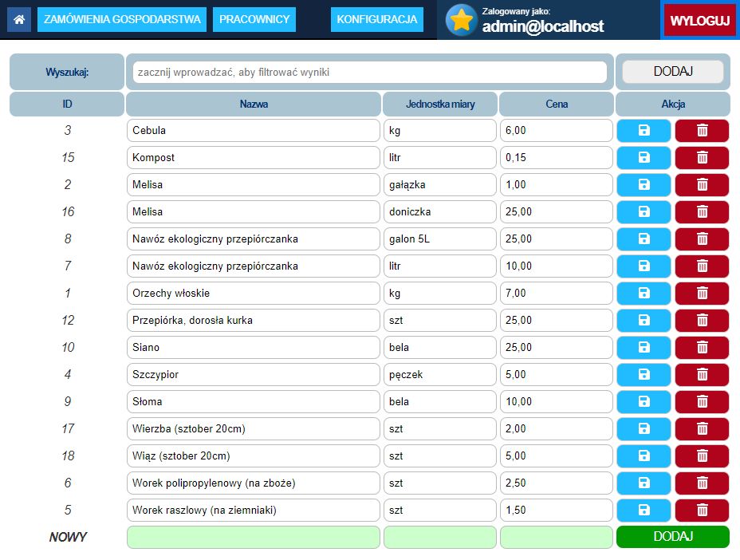Save the Orzechy włoskie row
This screenshot has width=740, height=560.
coord(644,294)
